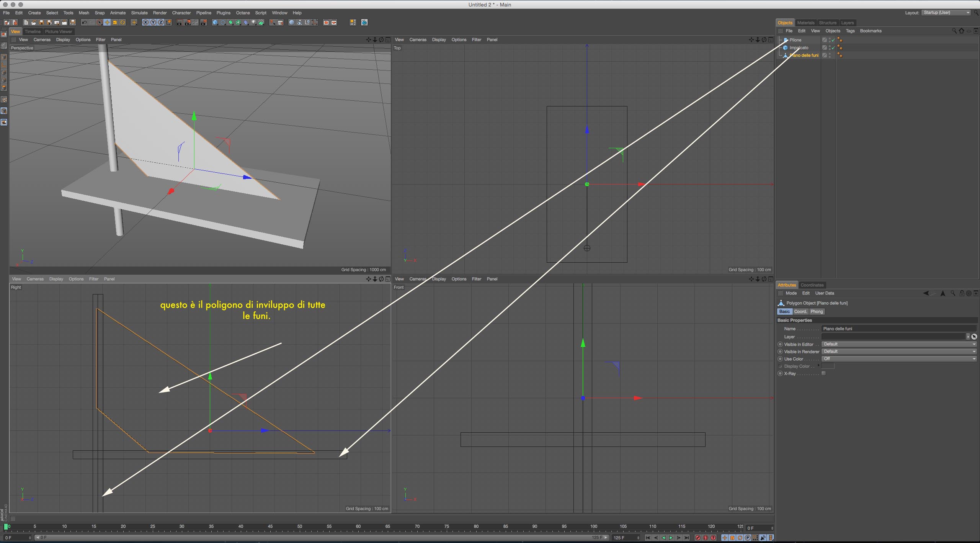Toggle the X-Ray checkbox
Viewport: 980px width, 543px height.
[824, 373]
